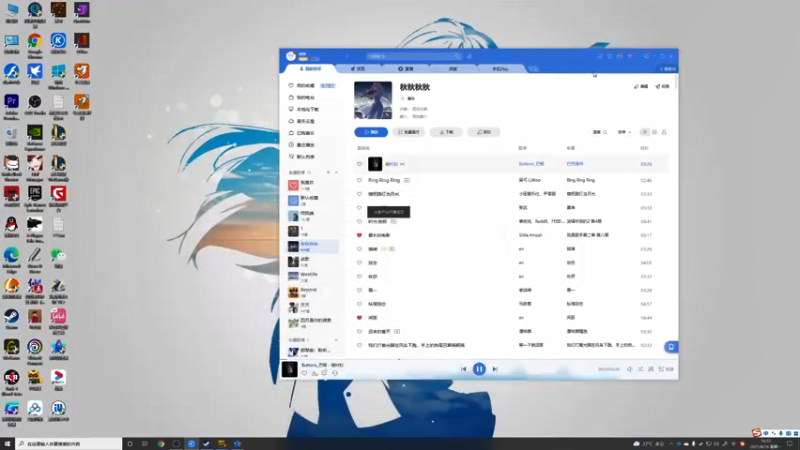Click the back arrow in the title bar
The width and height of the screenshot is (800, 450).
tap(347, 56)
